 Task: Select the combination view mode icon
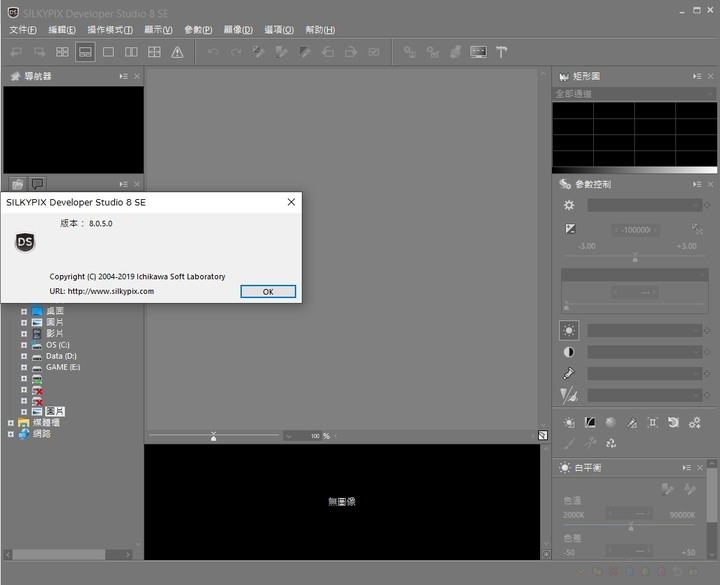pos(85,52)
